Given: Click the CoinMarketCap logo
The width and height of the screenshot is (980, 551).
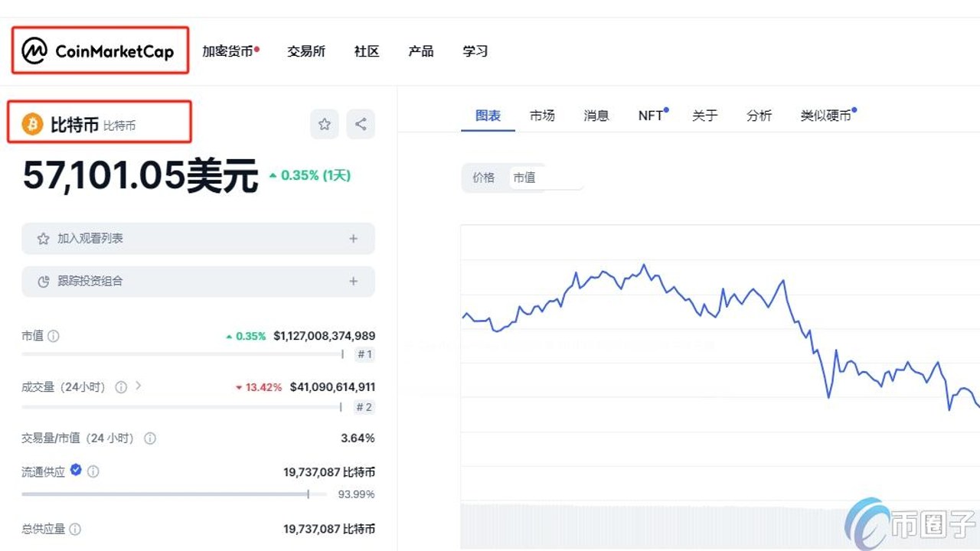Looking at the screenshot, I should pos(98,51).
